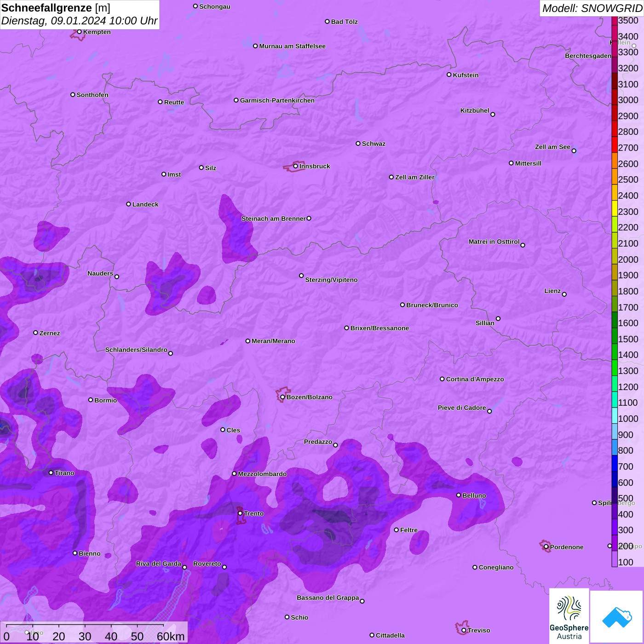Click the Bozen/Bolzano marker dot
The image size is (644, 644).
[282, 397]
